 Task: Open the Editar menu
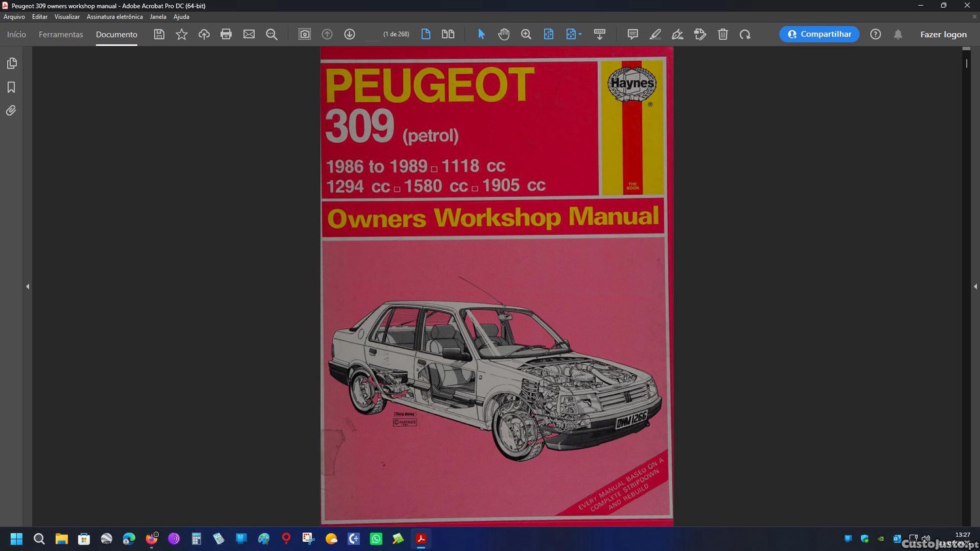(40, 17)
